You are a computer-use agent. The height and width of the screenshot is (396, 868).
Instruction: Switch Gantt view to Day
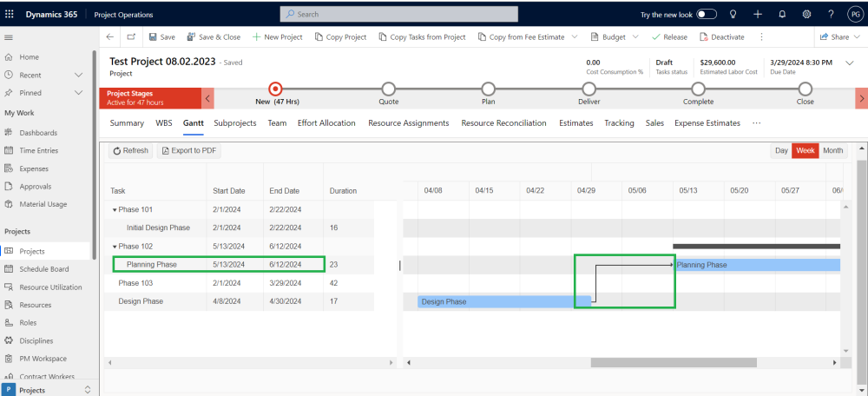click(781, 151)
